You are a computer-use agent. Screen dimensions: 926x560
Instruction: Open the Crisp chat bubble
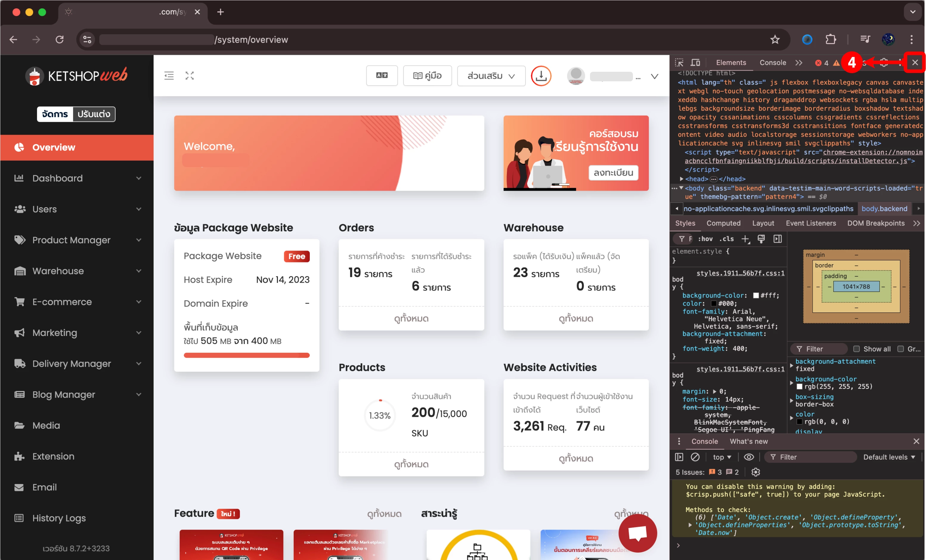pos(637,533)
